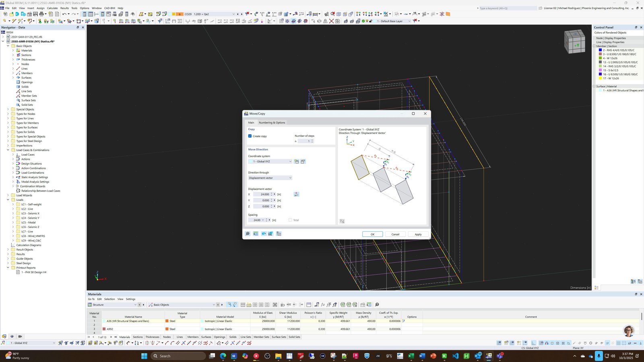
Task: Click the undo arrow in main toolbar
Action: [x=64, y=14]
